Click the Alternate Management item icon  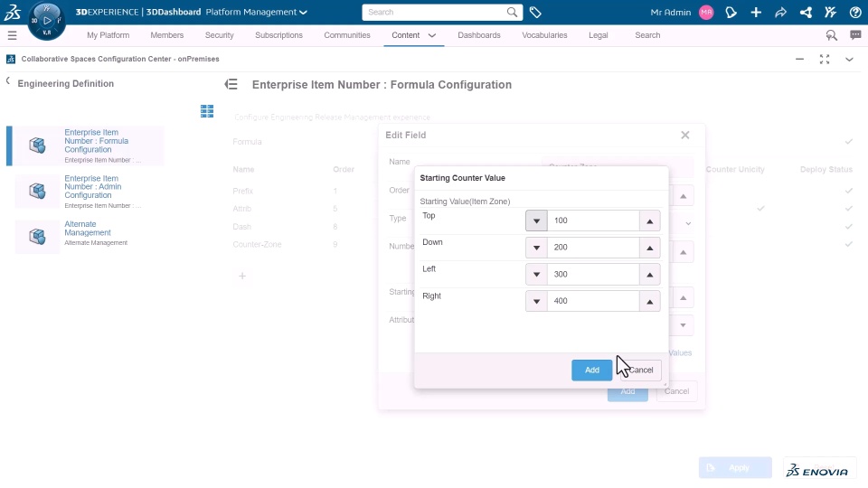coord(37,237)
